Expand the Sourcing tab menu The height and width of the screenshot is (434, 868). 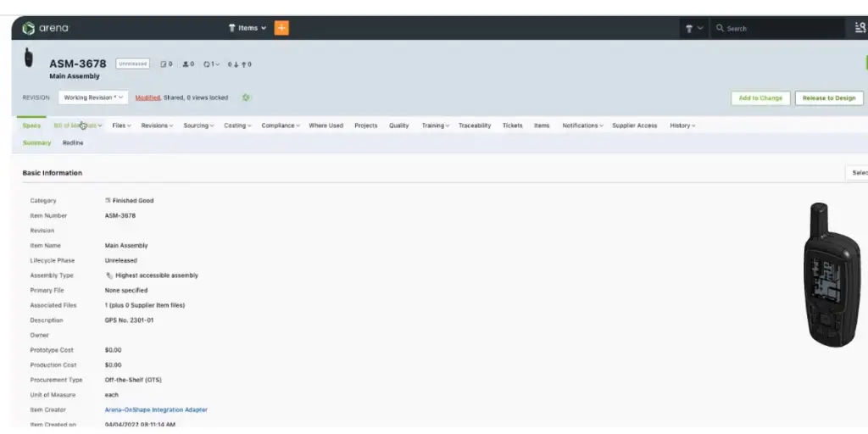pos(198,125)
